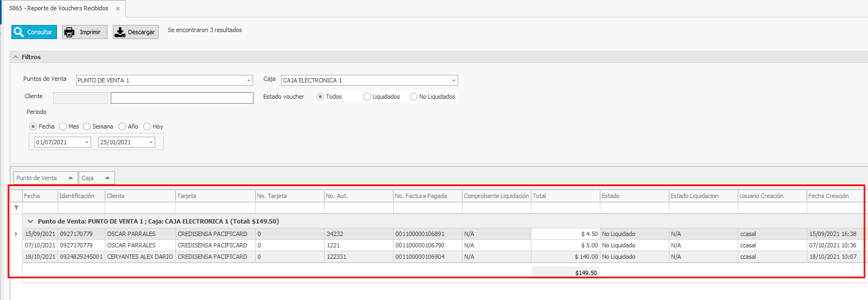Choose the No Liquidados radio option
This screenshot has width=868, height=300.
414,97
